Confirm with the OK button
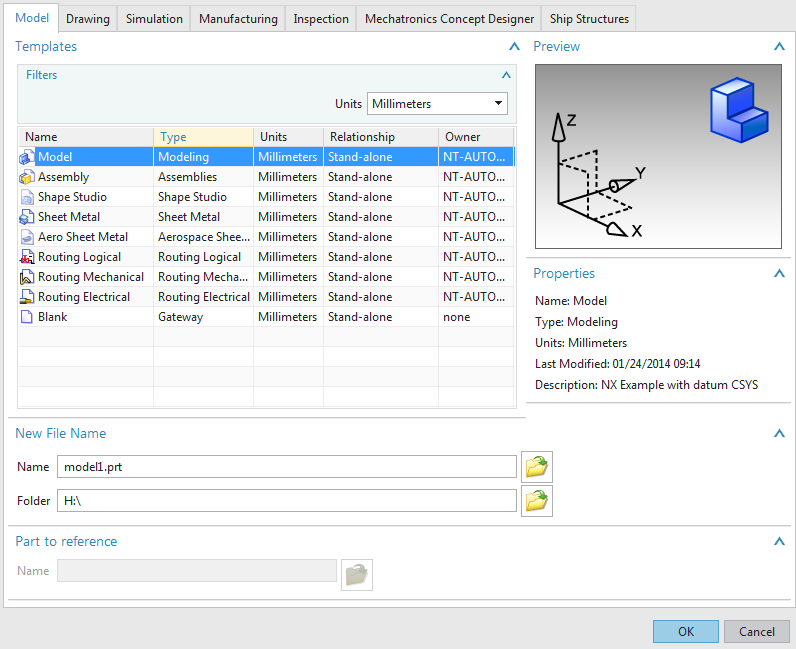 click(x=686, y=631)
